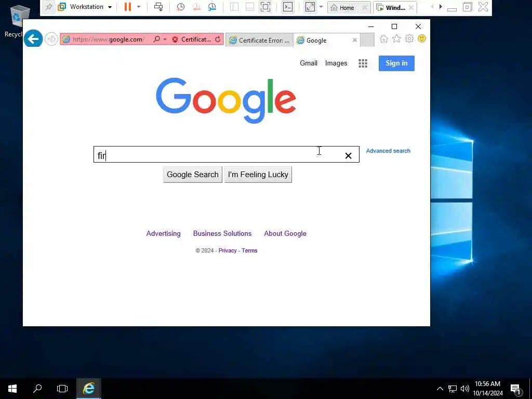Image resolution: width=532 pixels, height=399 pixels.
Task: Click the stretch guest display icon
Action: (x=310, y=7)
